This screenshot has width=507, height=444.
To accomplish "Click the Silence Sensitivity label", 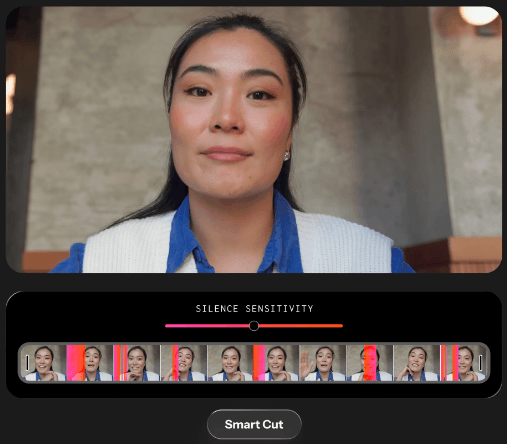I will click(254, 309).
